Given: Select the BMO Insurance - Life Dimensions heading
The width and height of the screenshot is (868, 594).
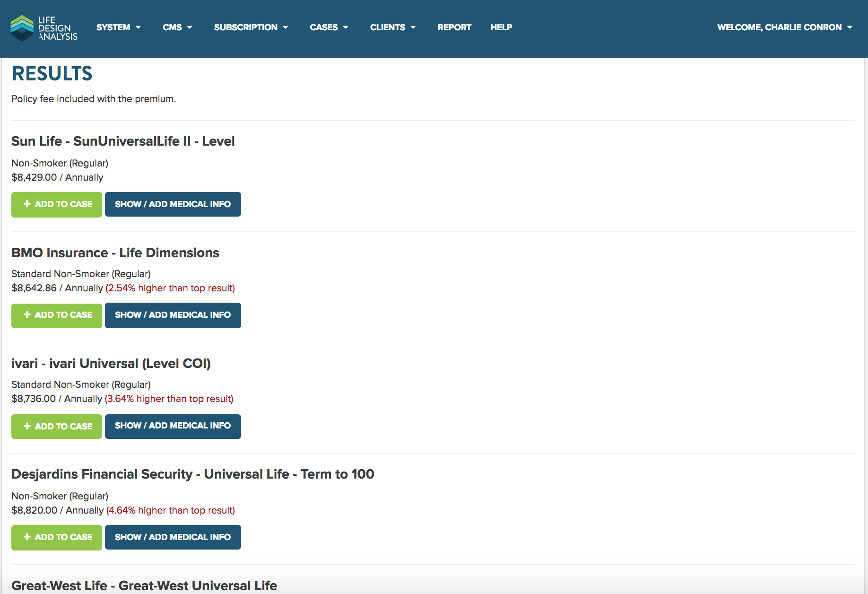Looking at the screenshot, I should click(x=115, y=253).
